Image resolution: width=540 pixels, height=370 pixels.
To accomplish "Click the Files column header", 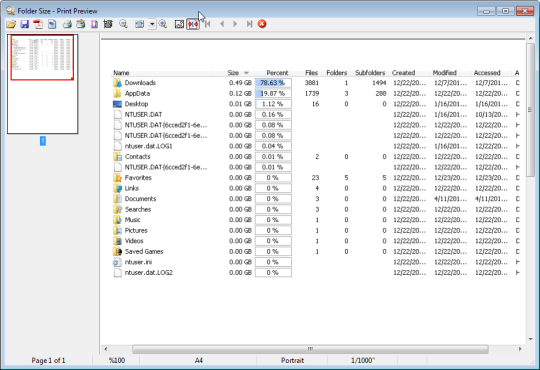I will click(311, 73).
